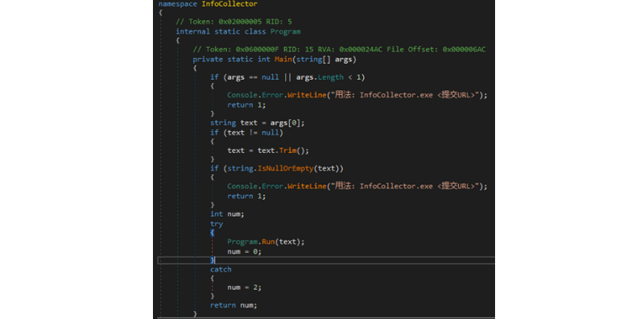
Task: Click the 'return num;' statement
Action: click(x=233, y=305)
